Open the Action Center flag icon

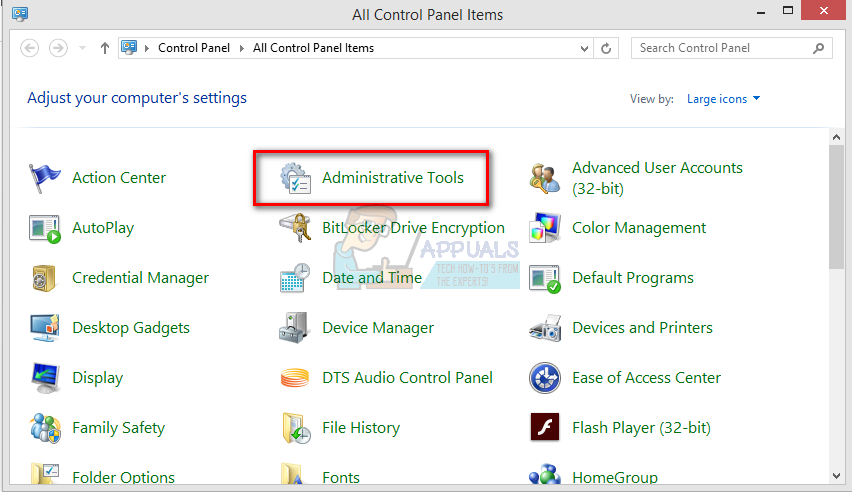[x=45, y=178]
